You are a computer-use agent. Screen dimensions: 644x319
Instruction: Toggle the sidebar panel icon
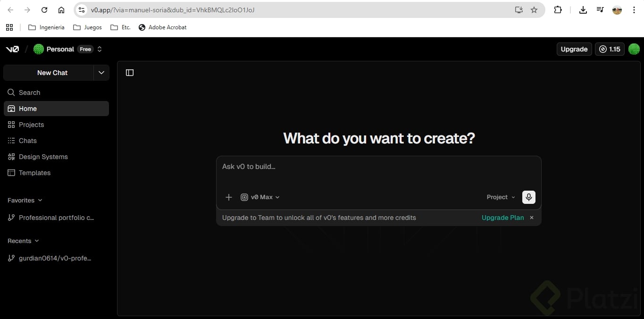130,73
